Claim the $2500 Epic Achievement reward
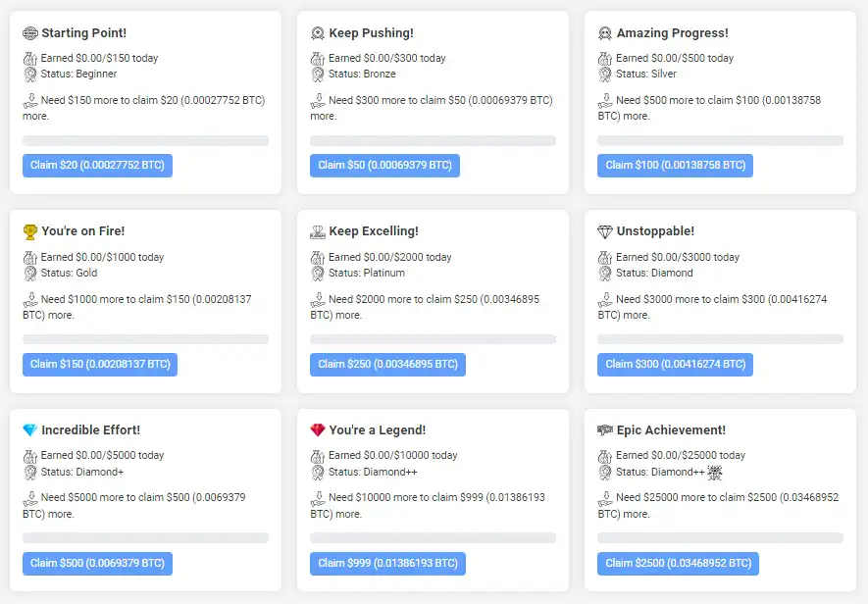868x604 pixels. [678, 564]
